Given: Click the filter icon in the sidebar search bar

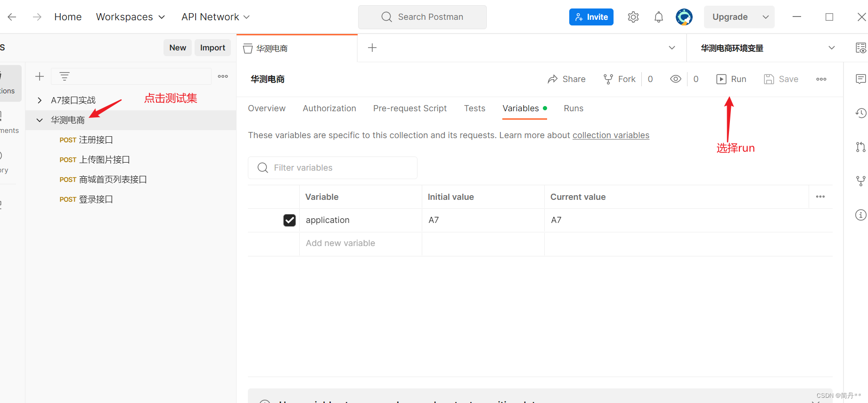Looking at the screenshot, I should (x=65, y=76).
